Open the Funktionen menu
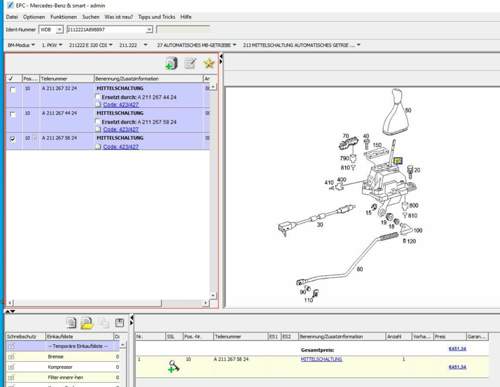This screenshot has width=500, height=387. point(63,17)
